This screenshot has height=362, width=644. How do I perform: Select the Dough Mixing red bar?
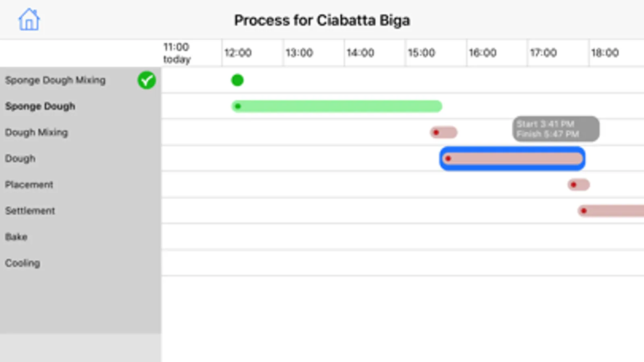(x=444, y=132)
